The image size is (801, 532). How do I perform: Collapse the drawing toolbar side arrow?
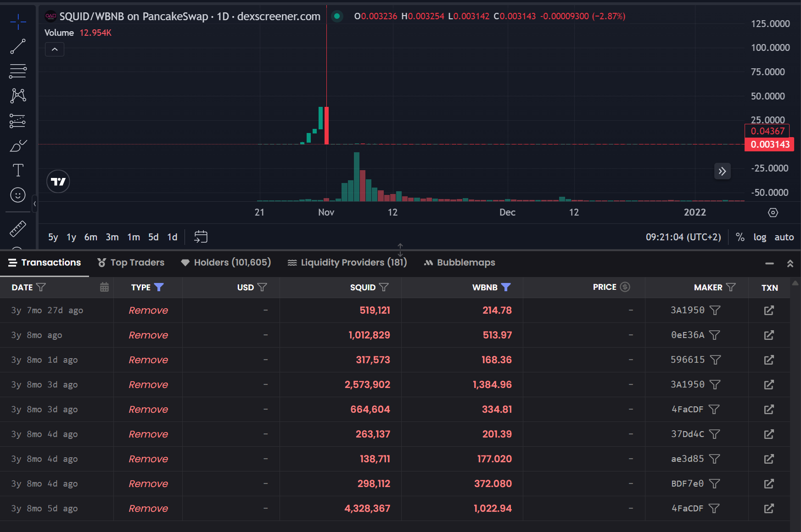tap(34, 204)
